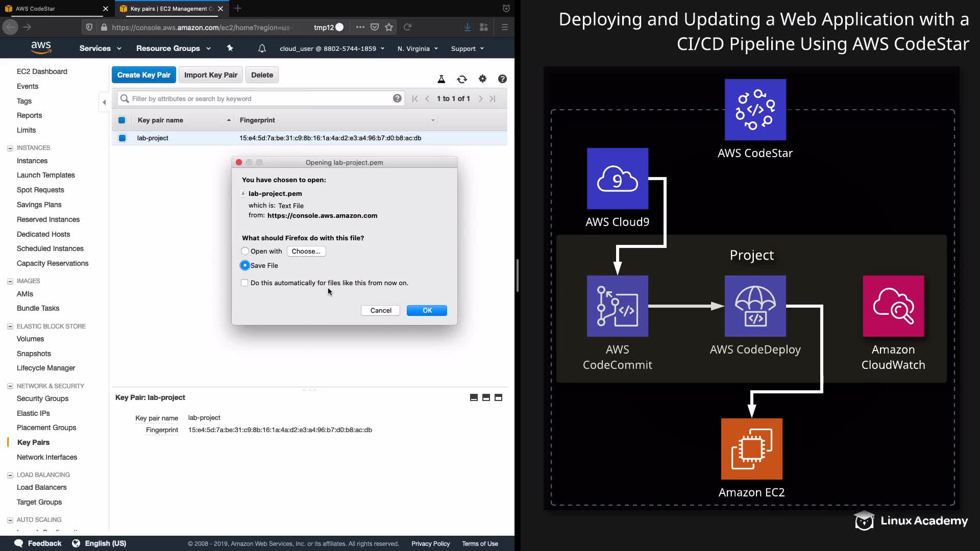Open the Services dropdown menu
980x551 pixels.
tap(100, 48)
